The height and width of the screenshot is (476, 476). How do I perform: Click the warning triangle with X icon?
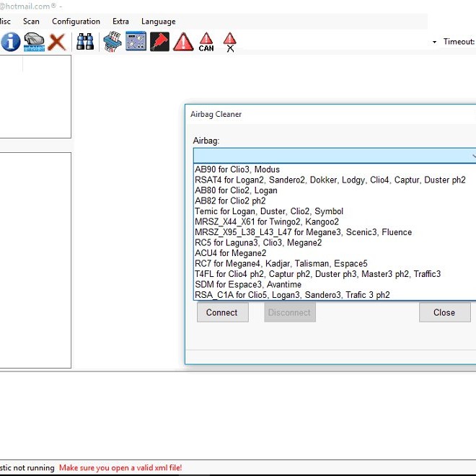230,42
